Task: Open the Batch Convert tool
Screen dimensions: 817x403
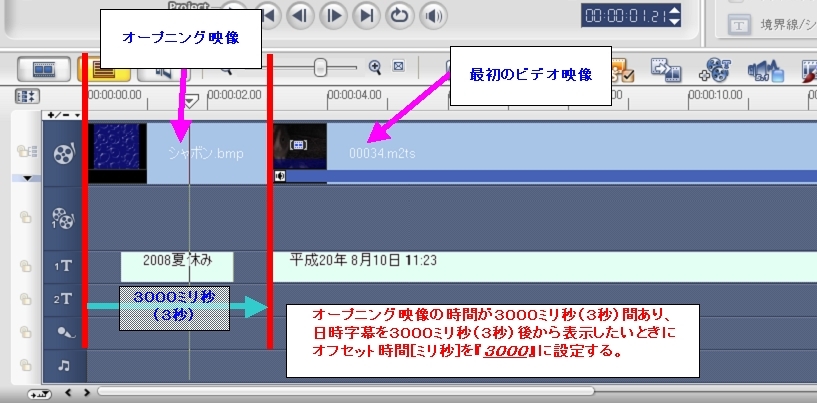Action: click(666, 70)
